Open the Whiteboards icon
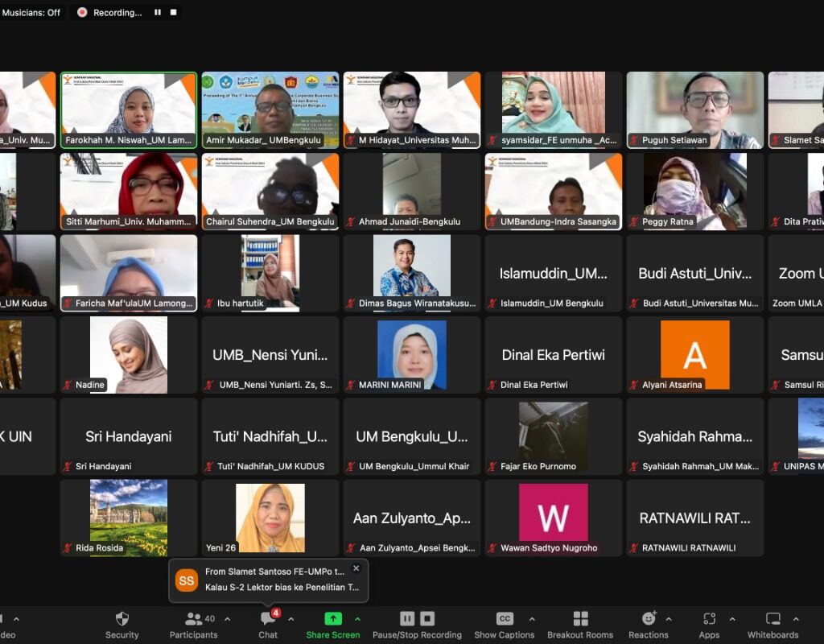The width and height of the screenshot is (824, 644). (x=773, y=619)
